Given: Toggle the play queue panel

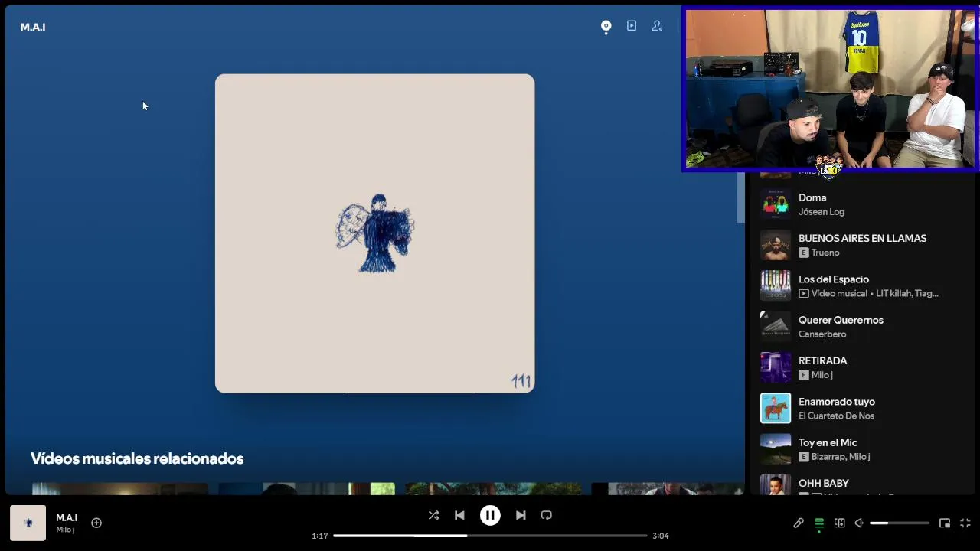Looking at the screenshot, I should [x=819, y=523].
